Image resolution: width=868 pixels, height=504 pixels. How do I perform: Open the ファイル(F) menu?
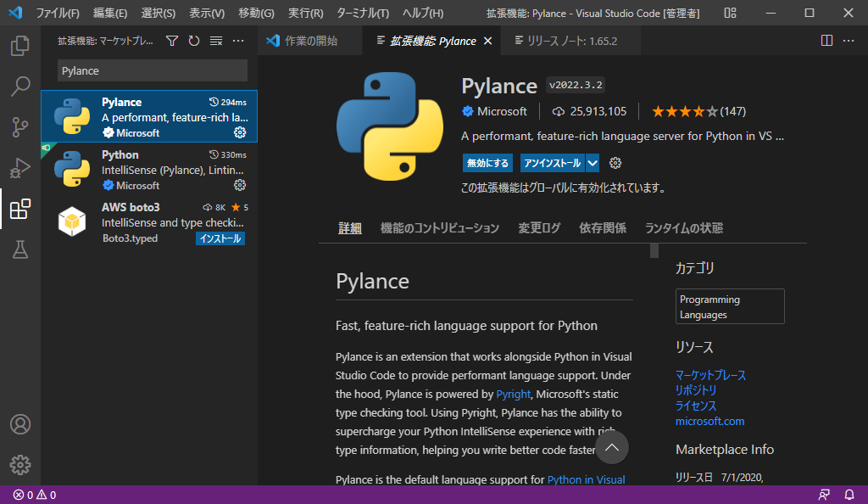(58, 14)
